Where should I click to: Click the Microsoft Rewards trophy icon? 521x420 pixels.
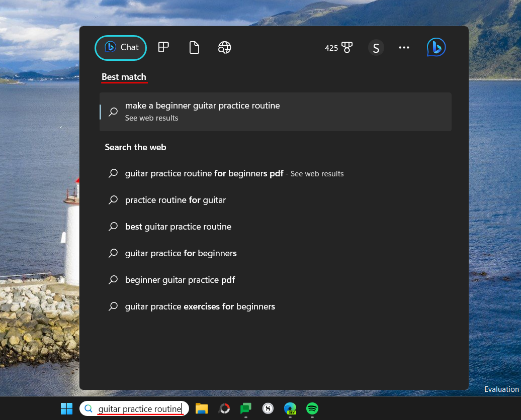[348, 47]
